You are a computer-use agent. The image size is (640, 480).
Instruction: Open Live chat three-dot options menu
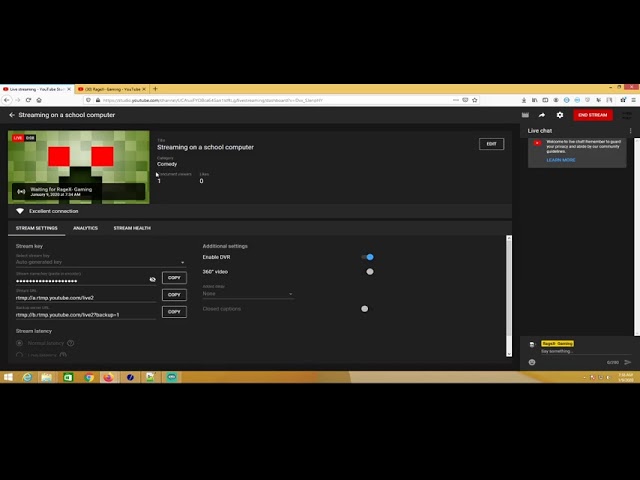coord(630,131)
